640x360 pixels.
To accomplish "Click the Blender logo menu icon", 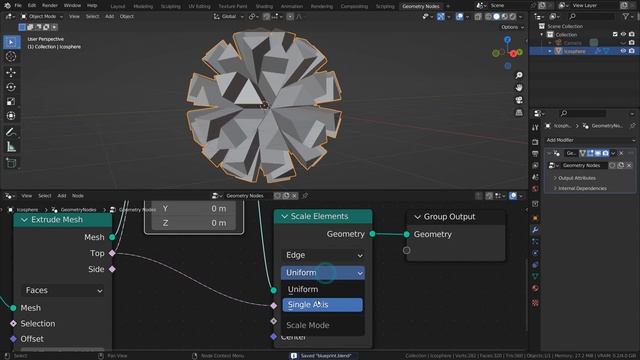I will (x=7, y=6).
